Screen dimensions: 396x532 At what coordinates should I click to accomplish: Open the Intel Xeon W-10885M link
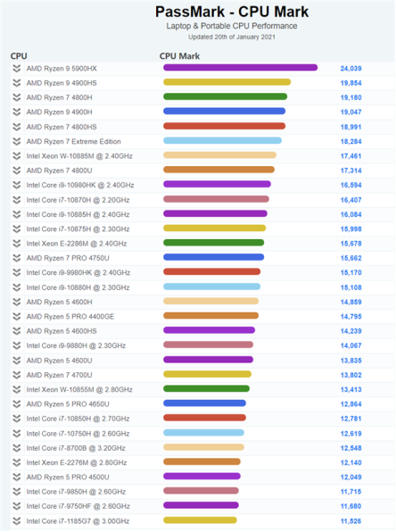click(x=79, y=156)
